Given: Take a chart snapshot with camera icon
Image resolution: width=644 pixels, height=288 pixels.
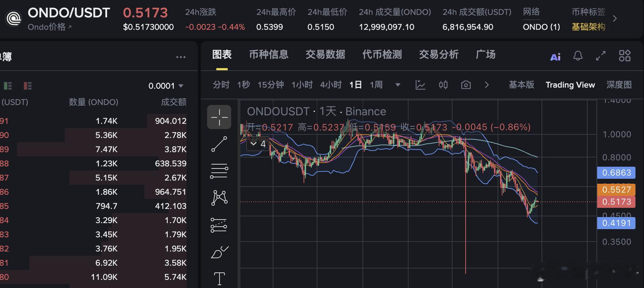Looking at the screenshot, I should click(x=466, y=85).
